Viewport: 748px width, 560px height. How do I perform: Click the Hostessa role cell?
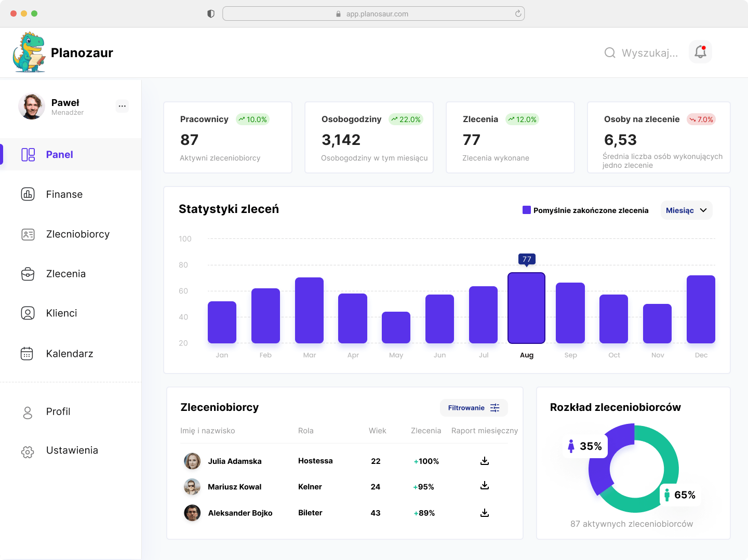click(x=315, y=461)
